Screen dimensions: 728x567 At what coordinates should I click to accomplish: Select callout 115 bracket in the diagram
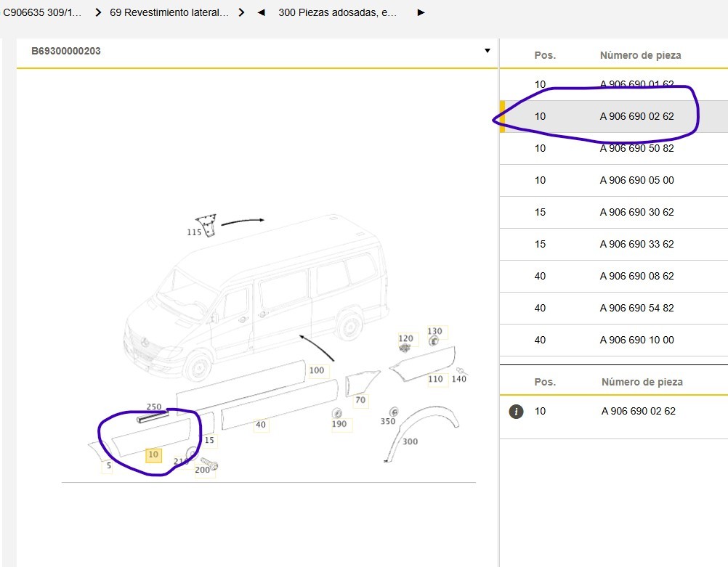[194, 232]
